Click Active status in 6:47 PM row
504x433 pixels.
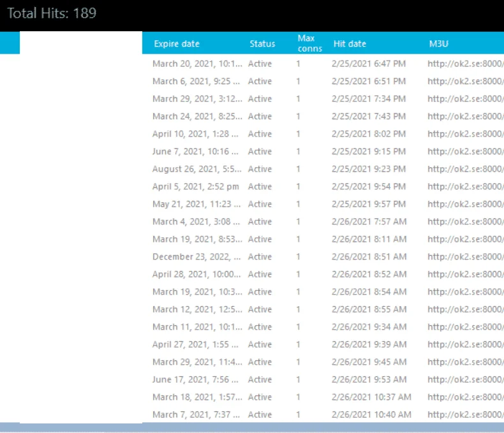coord(260,64)
